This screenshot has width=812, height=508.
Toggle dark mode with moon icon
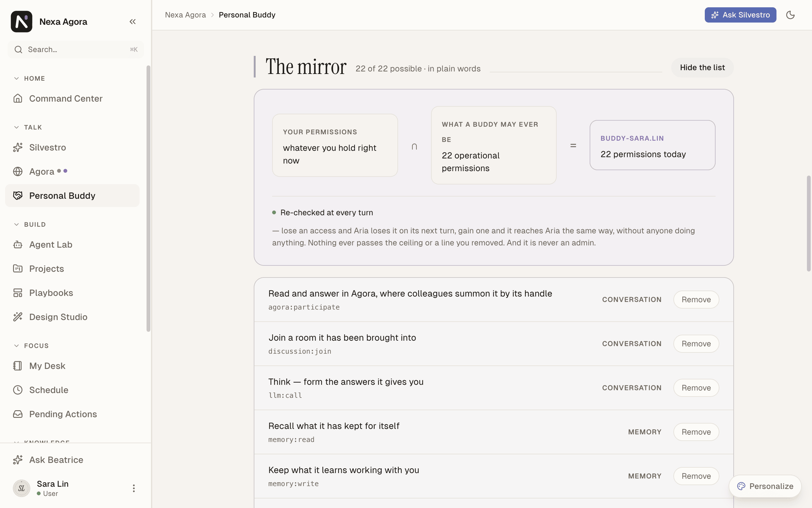790,15
